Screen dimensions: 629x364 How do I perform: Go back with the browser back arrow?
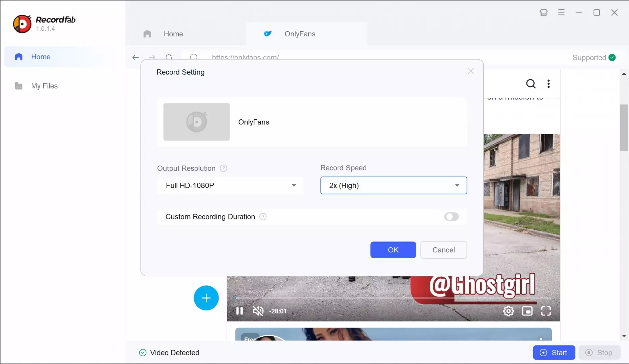136,57
